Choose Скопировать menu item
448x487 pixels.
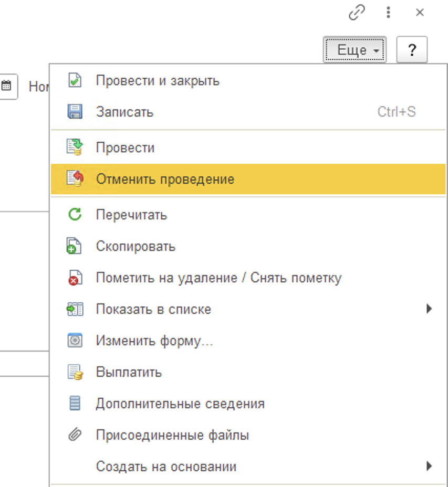tap(248, 246)
